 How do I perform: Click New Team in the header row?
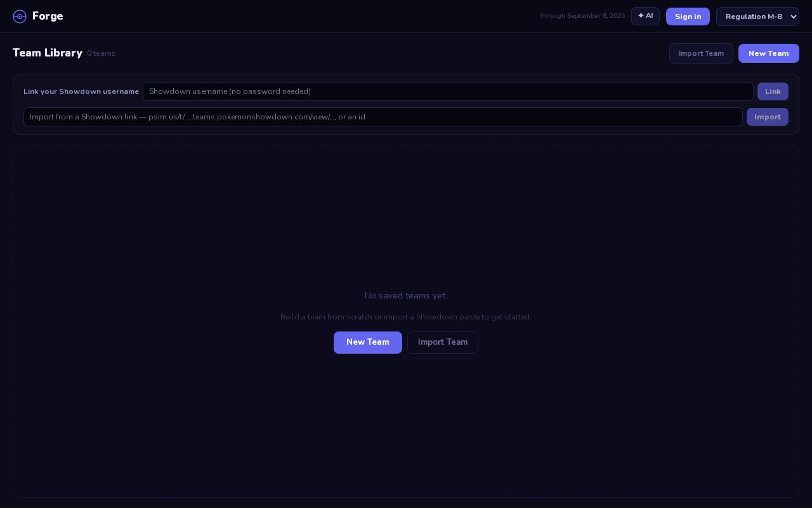coord(768,53)
